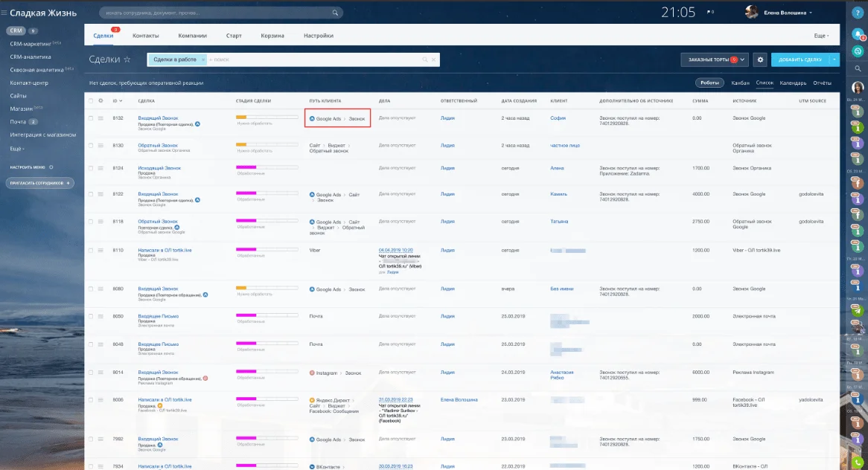
Task: Toggle the select-all checkbox in table header
Action: pyautogui.click(x=91, y=100)
